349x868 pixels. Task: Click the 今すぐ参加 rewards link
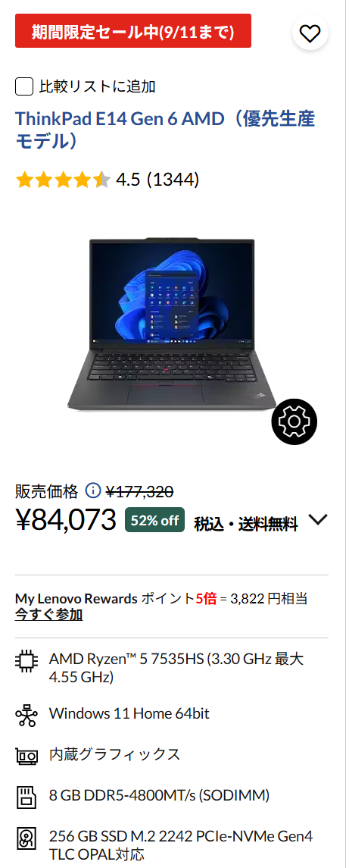48,615
